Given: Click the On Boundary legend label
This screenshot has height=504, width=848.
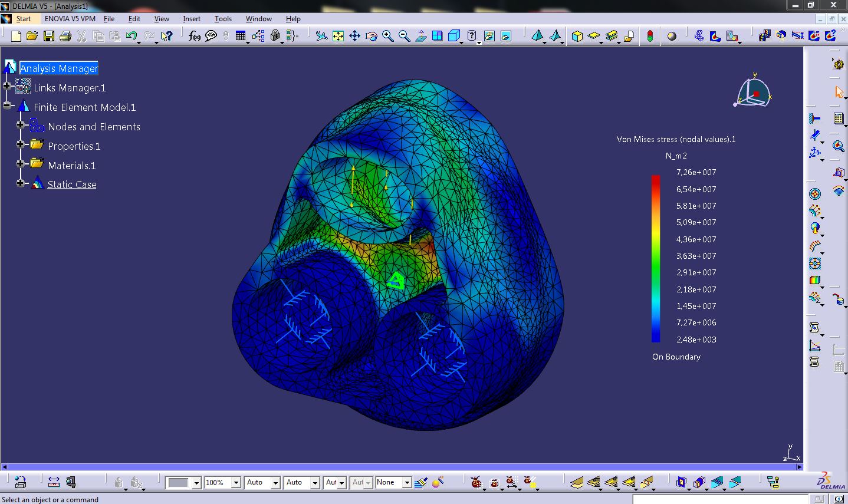Looking at the screenshot, I should click(x=676, y=357).
